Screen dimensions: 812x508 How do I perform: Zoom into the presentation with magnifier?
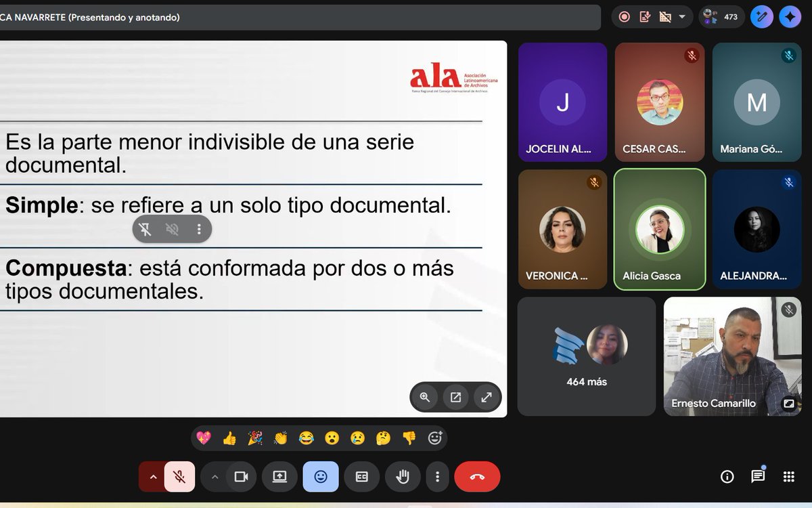425,398
